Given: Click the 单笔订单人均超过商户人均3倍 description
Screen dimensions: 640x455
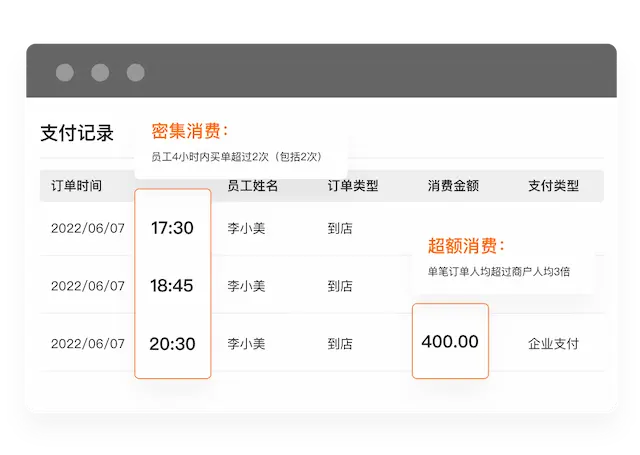Looking at the screenshot, I should (x=498, y=271).
